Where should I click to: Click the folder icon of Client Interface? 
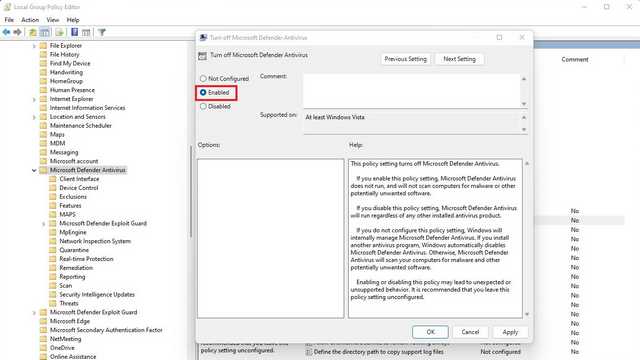[53, 179]
